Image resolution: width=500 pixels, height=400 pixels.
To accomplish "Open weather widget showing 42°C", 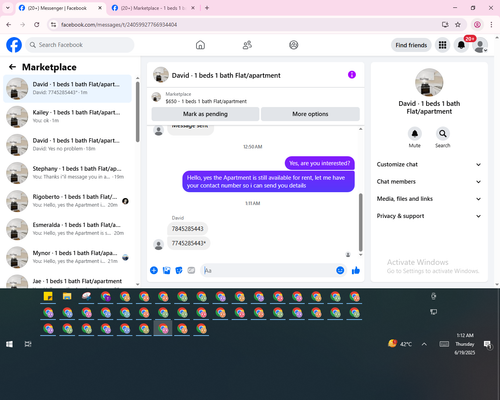I will tap(400, 344).
